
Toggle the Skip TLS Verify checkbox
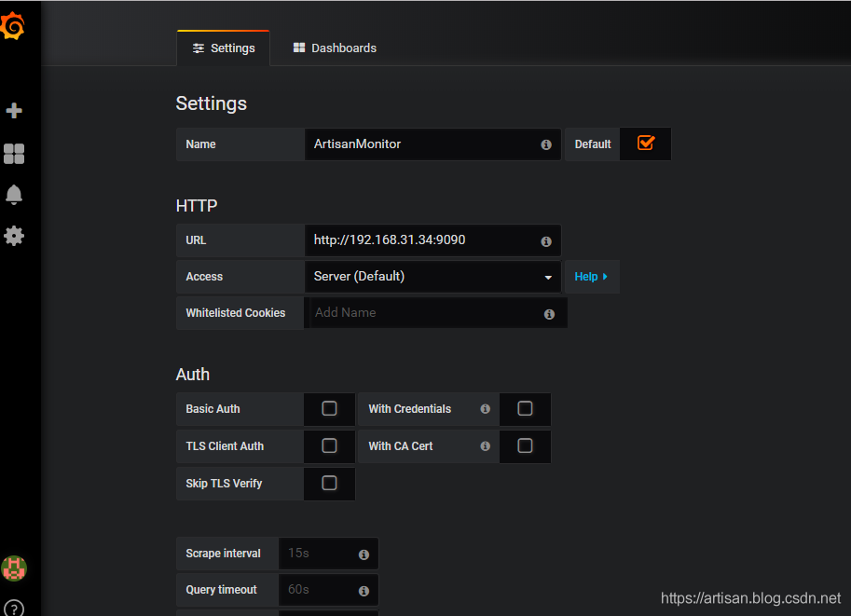pyautogui.click(x=329, y=483)
